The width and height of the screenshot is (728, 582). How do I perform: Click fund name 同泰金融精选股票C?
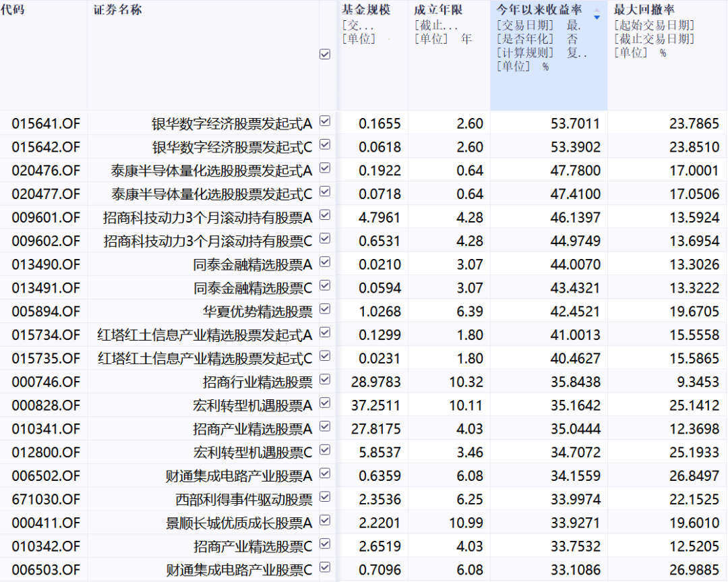click(x=253, y=288)
